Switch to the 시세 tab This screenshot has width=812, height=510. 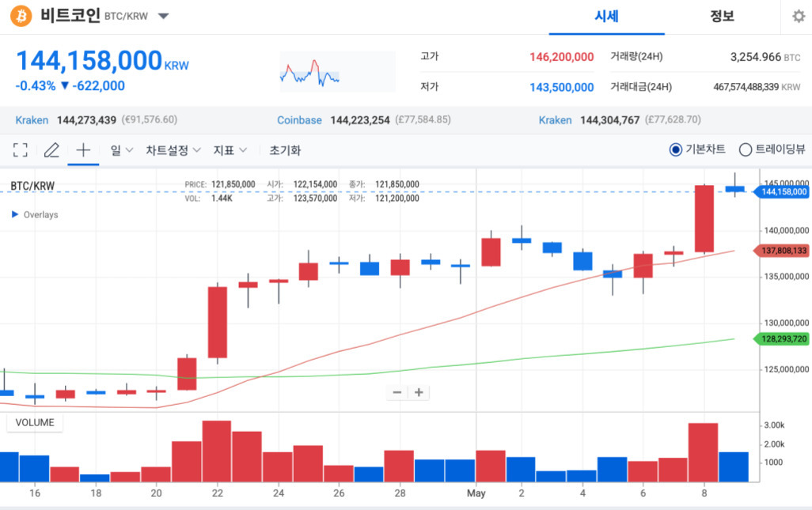(606, 17)
